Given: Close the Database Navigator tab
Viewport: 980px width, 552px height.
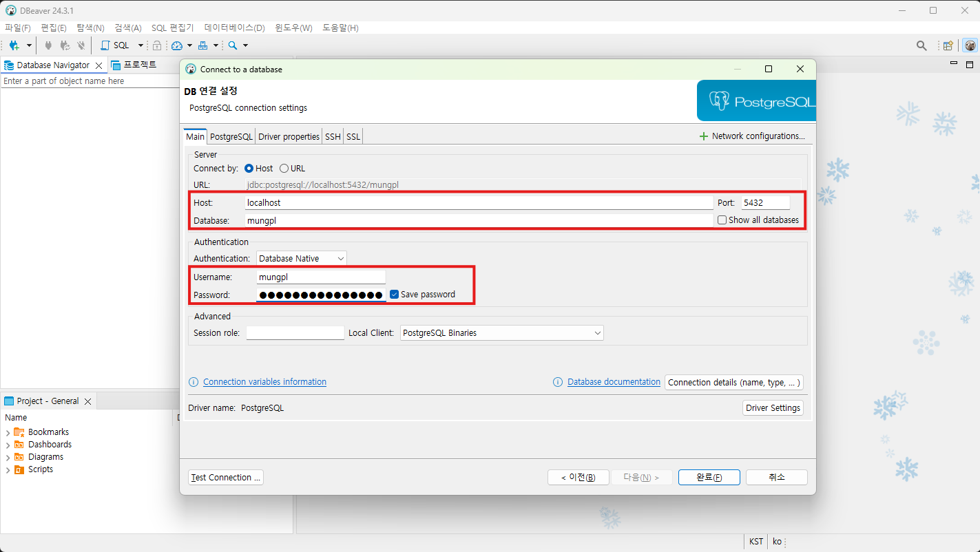Looking at the screenshot, I should tap(99, 65).
